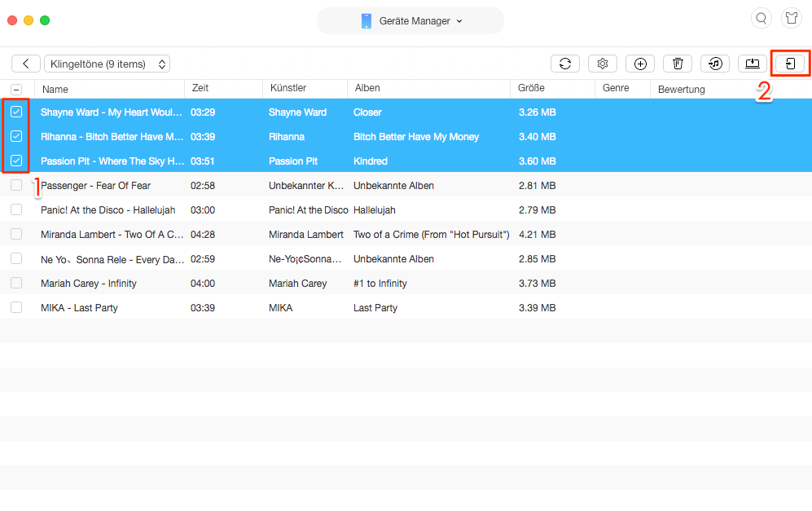Select 'Ne Yo、Sonna Rele - Every Da…' title
Screen dimensions: 812x511
point(112,259)
